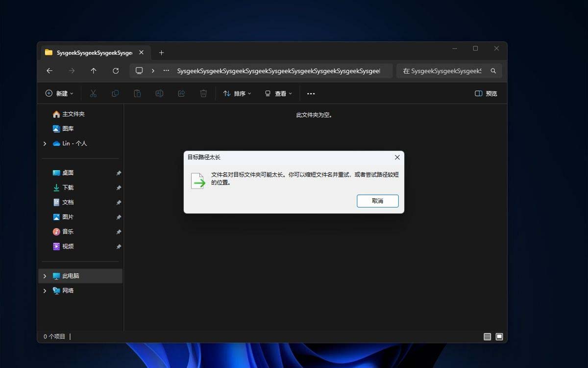This screenshot has height=368, width=588.
Task: Select 图库 in sidebar
Action: [63, 129]
